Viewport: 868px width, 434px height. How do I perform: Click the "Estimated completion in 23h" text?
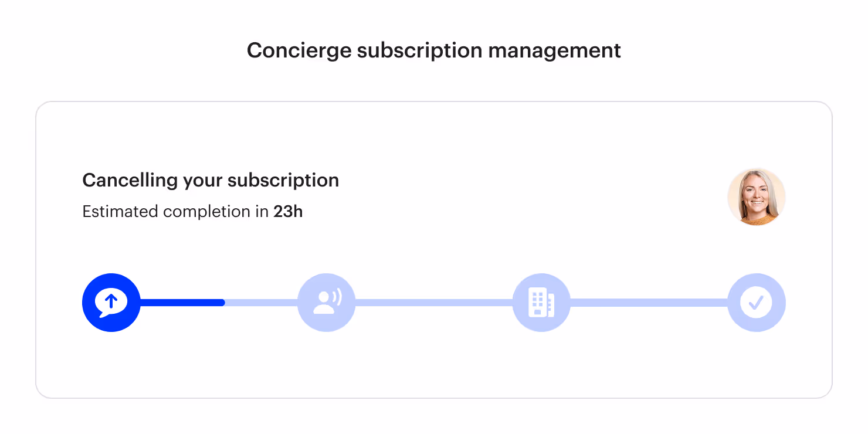tap(192, 211)
